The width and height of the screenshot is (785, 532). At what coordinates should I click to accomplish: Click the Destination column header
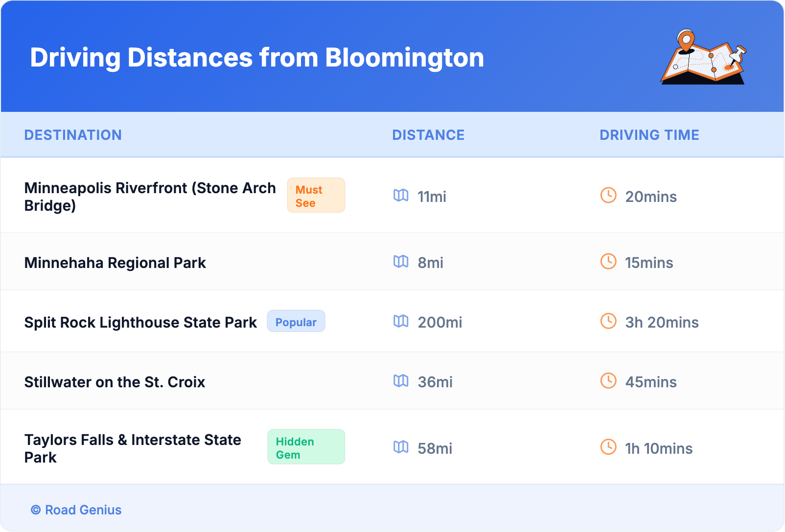point(73,135)
